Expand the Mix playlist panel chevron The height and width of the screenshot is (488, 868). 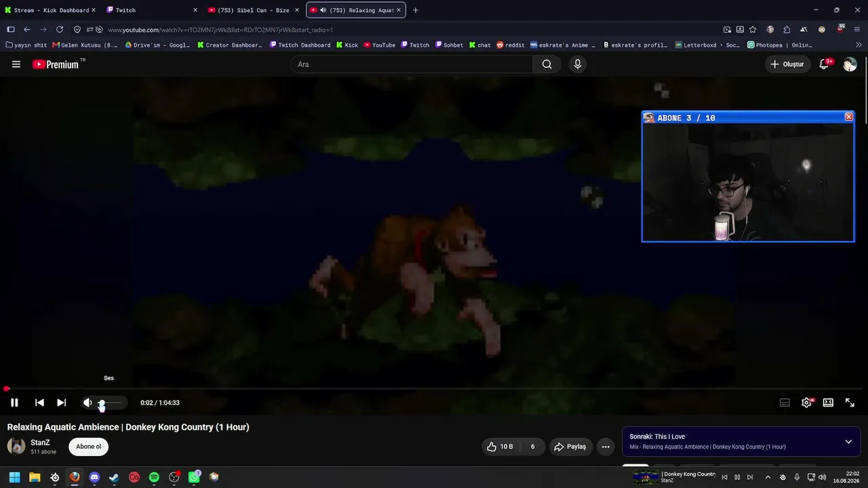tap(848, 442)
